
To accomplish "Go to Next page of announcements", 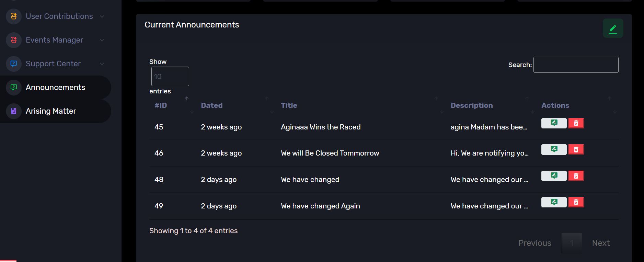I will point(601,243).
